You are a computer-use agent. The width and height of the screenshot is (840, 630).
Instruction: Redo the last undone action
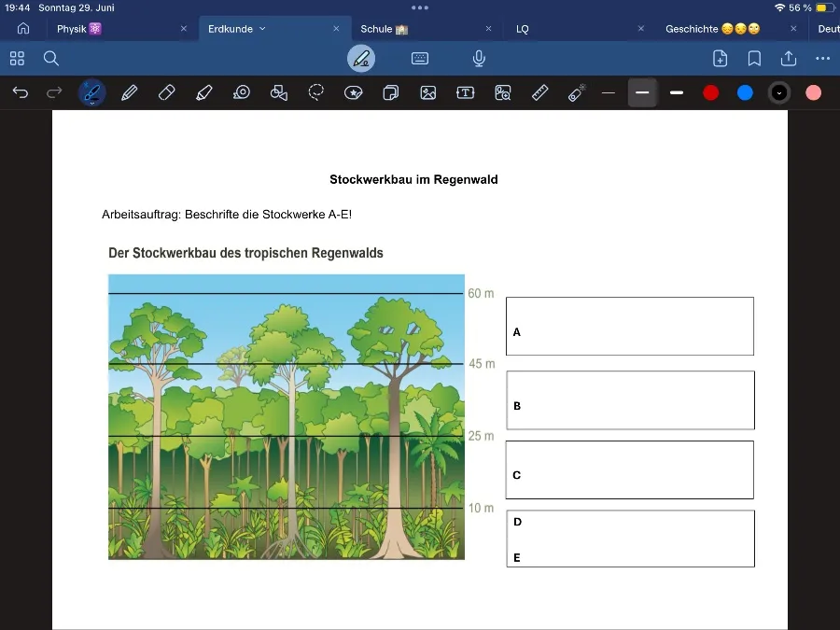[54, 92]
